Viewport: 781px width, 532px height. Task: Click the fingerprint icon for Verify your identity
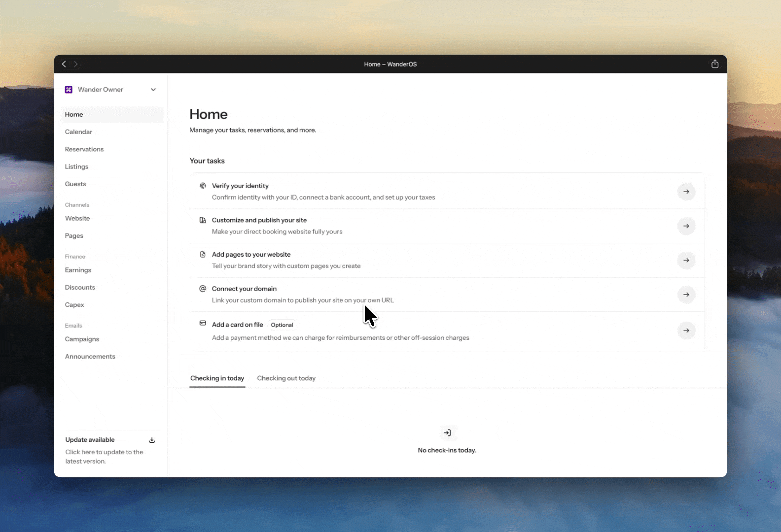coord(203,186)
